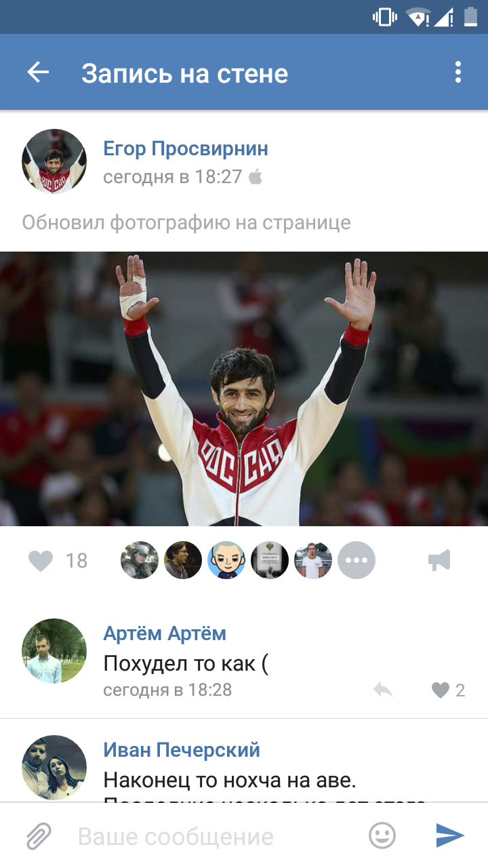Attach a file with the paperclip icon

click(39, 836)
